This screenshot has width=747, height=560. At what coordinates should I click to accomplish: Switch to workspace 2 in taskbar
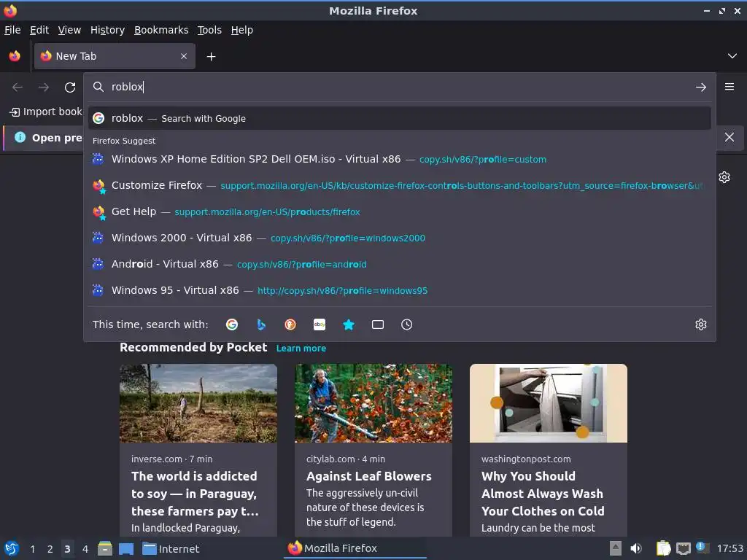pyautogui.click(x=50, y=549)
